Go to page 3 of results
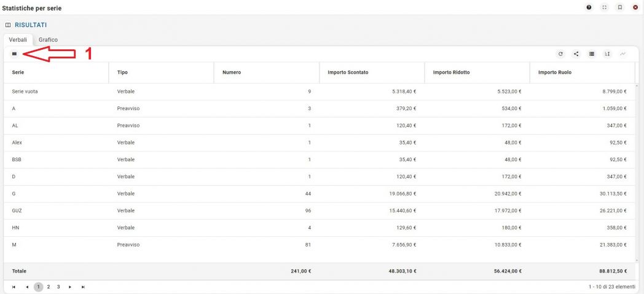 [x=58, y=287]
